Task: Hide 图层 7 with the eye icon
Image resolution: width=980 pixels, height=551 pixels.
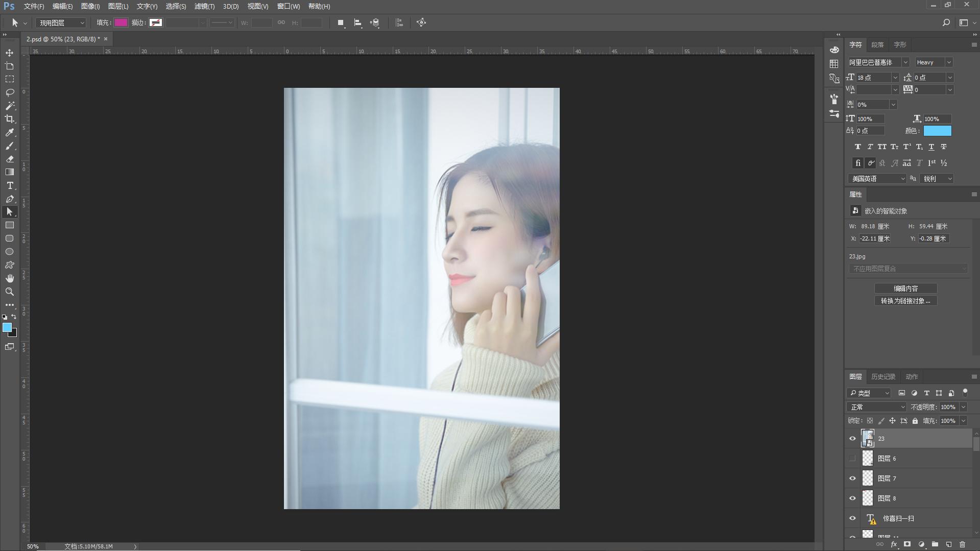Action: (x=852, y=478)
